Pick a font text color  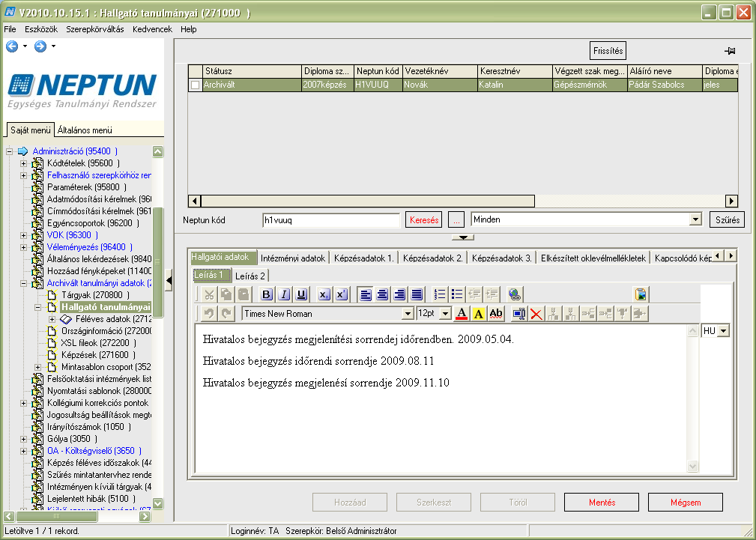tap(462, 314)
